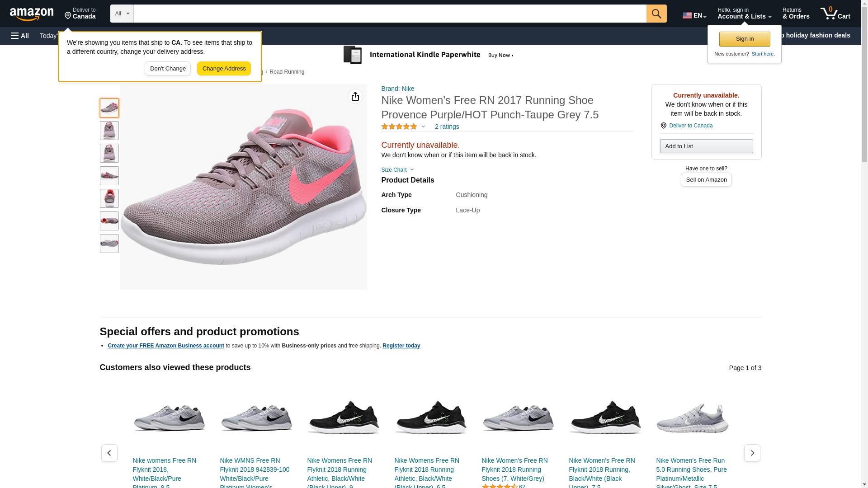Click next arrow in product carousel
The width and height of the screenshot is (868, 488).
click(x=752, y=453)
